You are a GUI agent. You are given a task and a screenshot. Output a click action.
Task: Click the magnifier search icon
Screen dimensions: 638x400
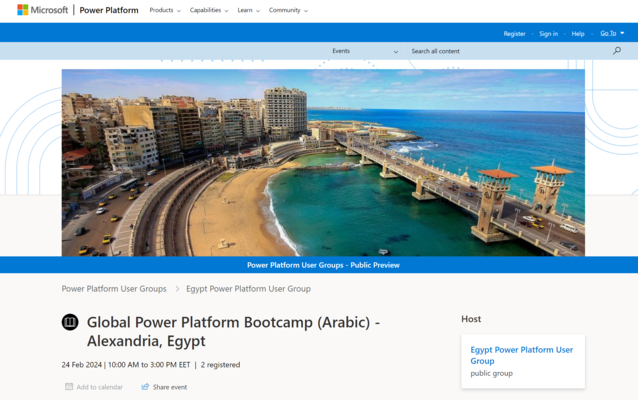tap(617, 51)
